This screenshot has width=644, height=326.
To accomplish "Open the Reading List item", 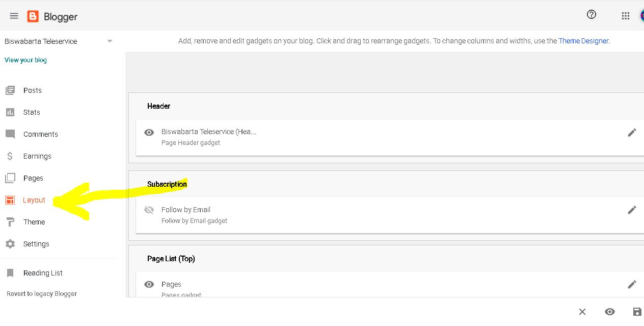I will [x=43, y=273].
